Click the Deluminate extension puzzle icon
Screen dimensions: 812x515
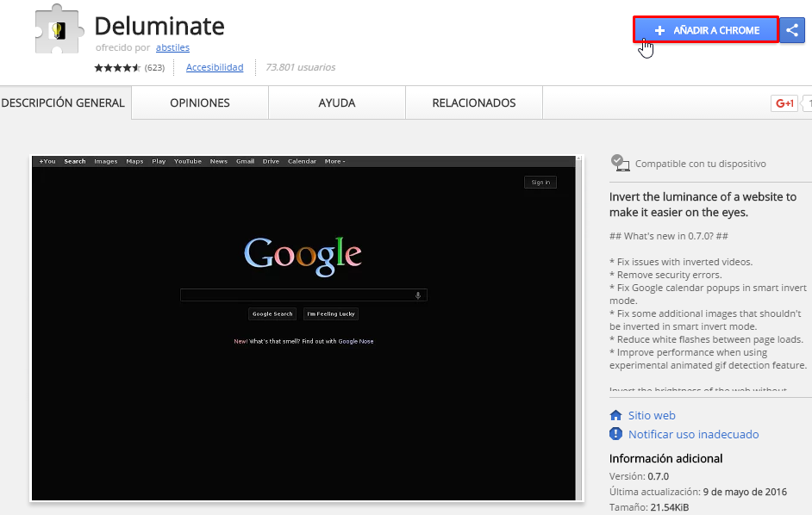pos(59,29)
